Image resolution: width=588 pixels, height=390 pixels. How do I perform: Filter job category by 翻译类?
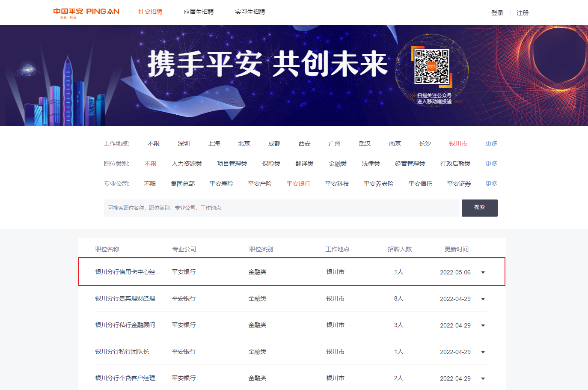coord(304,164)
